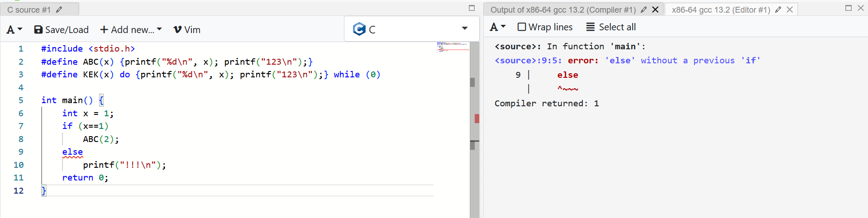
Task: Click line number 9 in gutter
Action: (x=21, y=152)
